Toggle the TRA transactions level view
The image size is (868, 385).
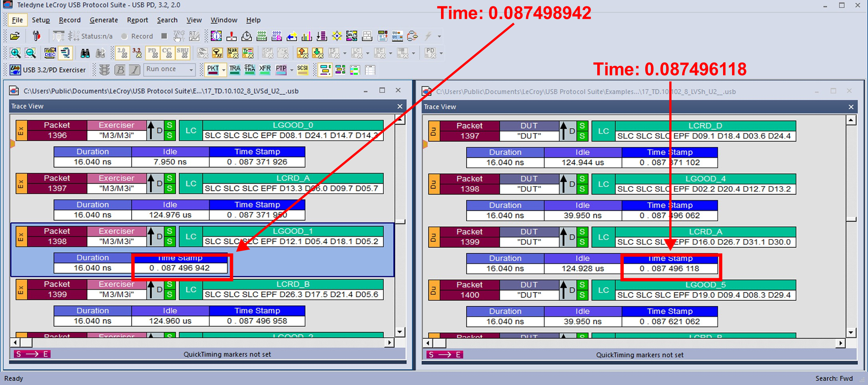[x=235, y=70]
